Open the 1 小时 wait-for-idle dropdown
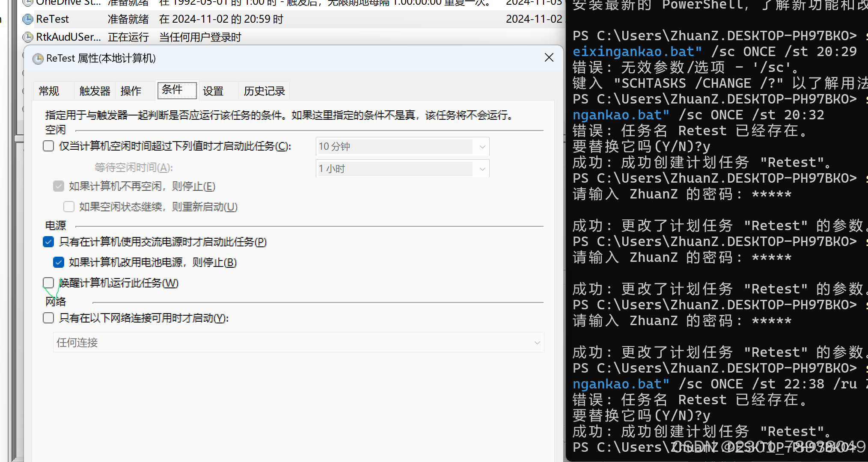Screen dimensions: 868x462 point(482,169)
